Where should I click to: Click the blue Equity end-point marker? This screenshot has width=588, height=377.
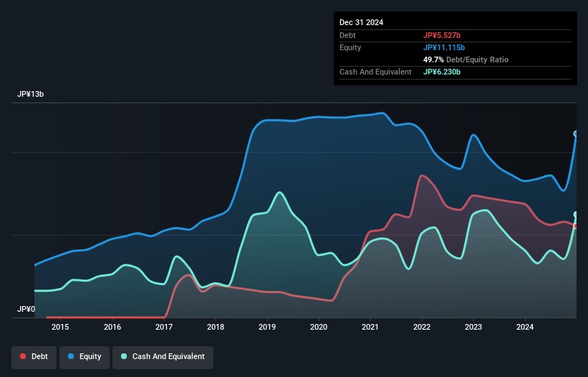tap(576, 133)
